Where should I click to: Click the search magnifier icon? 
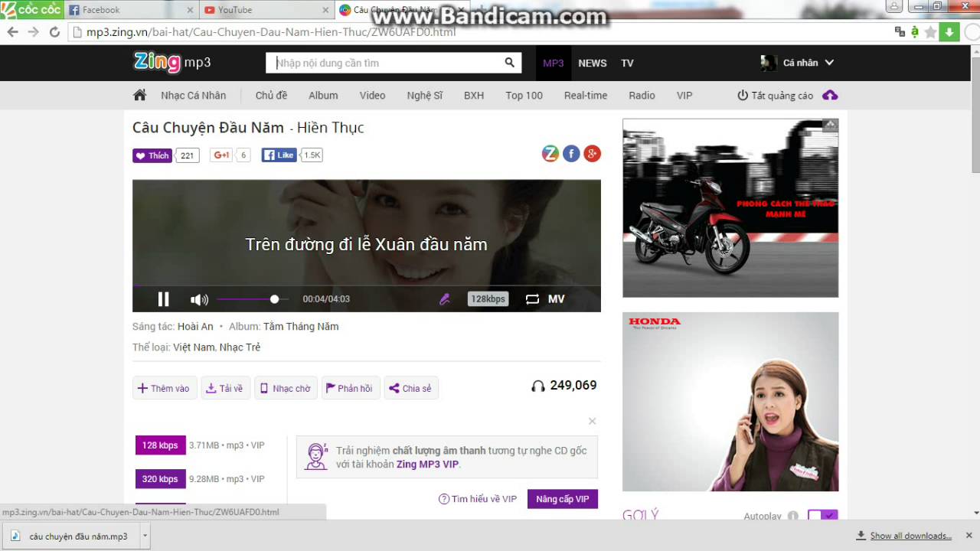coord(510,63)
